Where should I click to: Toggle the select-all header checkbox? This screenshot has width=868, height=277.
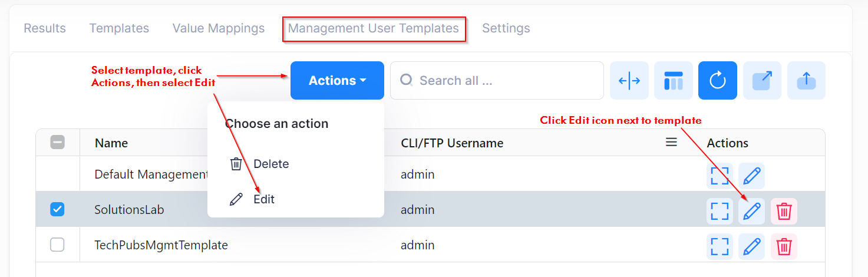pos(57,142)
